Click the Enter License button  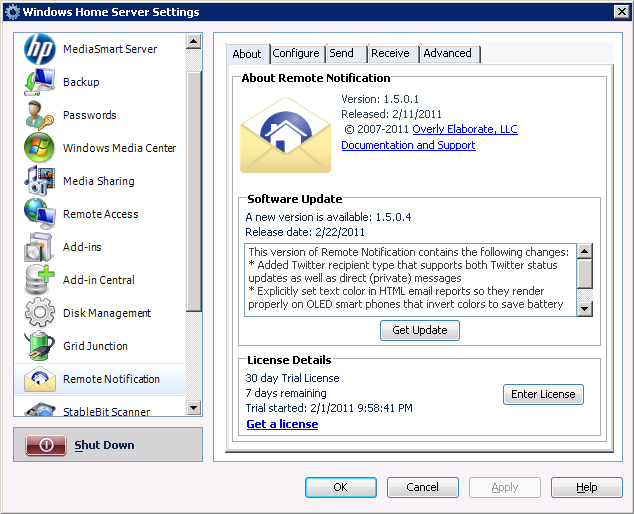[x=543, y=394]
